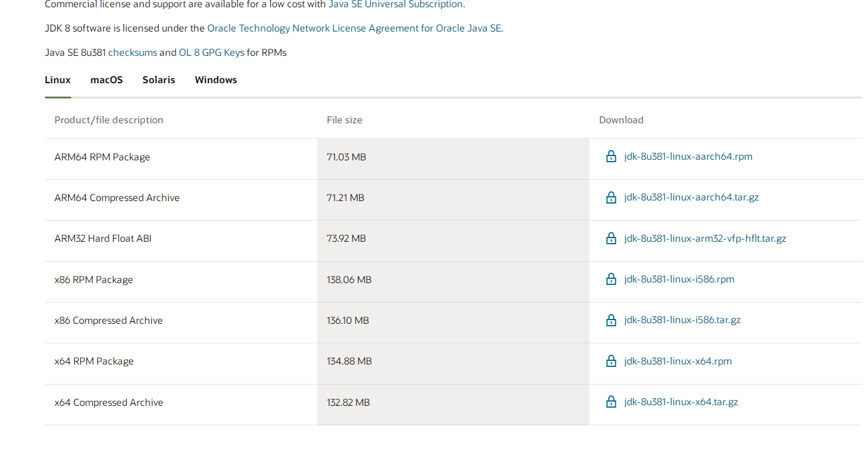Click lock icon beside jdk-8u381-linux-aarch64.rpm

click(611, 157)
